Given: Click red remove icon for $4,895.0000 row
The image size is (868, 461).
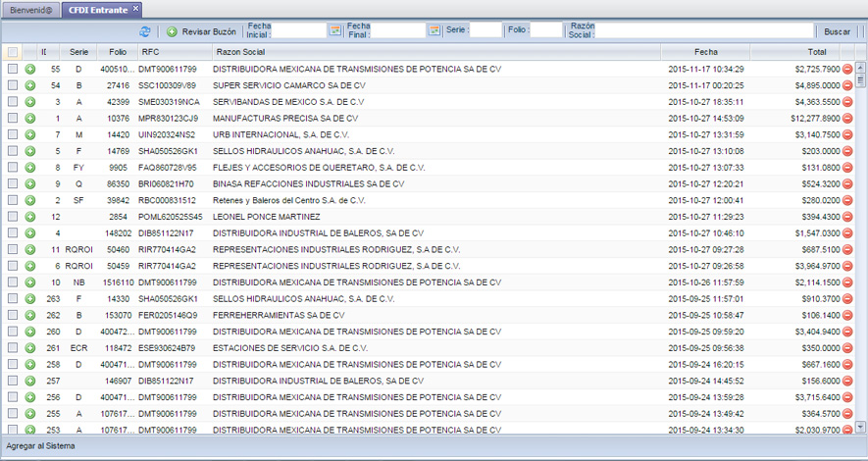Looking at the screenshot, I should 847,85.
